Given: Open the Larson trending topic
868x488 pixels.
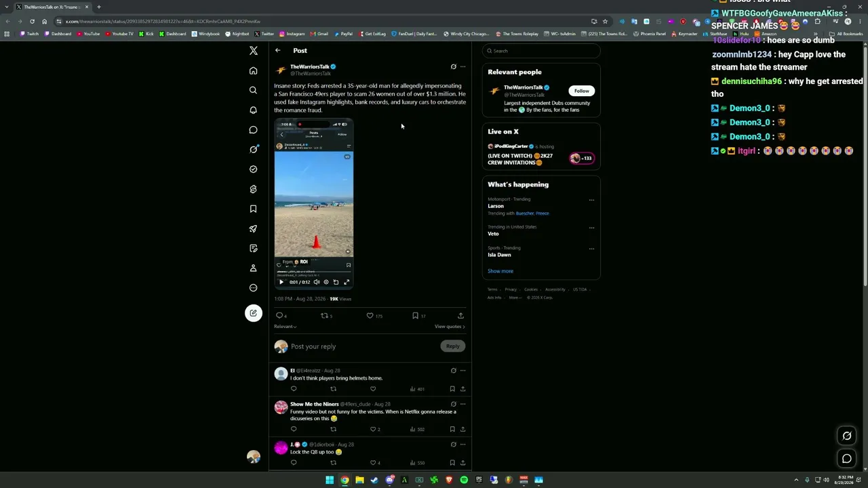Looking at the screenshot, I should pos(496,206).
